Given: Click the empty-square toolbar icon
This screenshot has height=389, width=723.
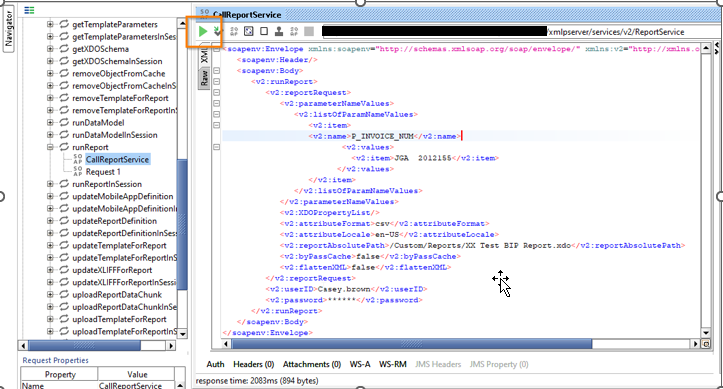Looking at the screenshot, I should coord(264,31).
